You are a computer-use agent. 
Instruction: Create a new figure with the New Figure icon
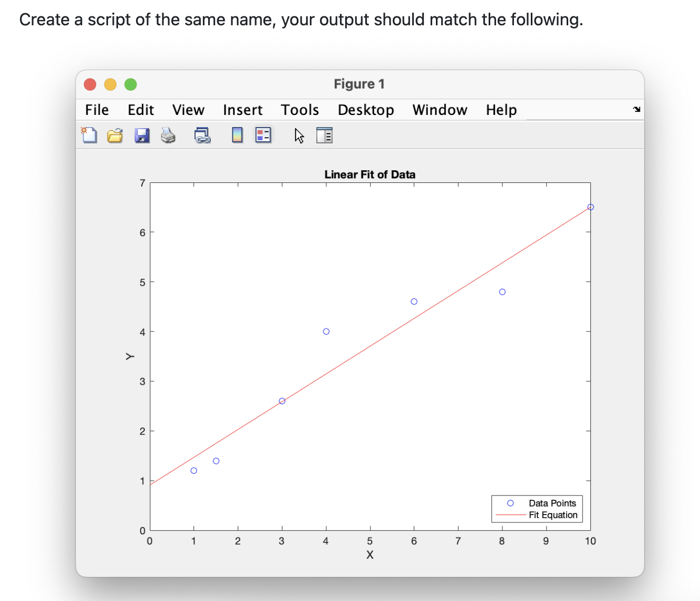[89, 135]
